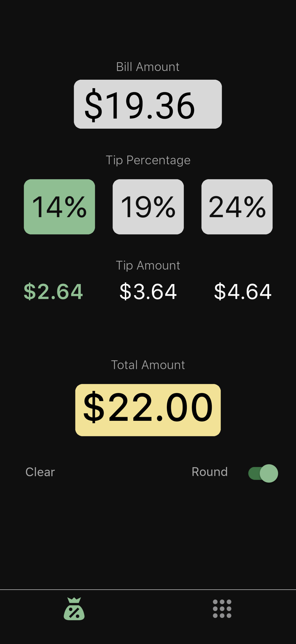Select the 14% tip percentage
Viewport: 296px width, 644px height.
tap(59, 207)
